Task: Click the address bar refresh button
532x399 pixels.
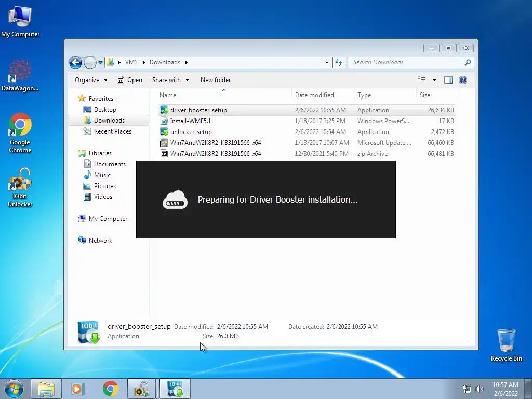Action: (x=339, y=62)
